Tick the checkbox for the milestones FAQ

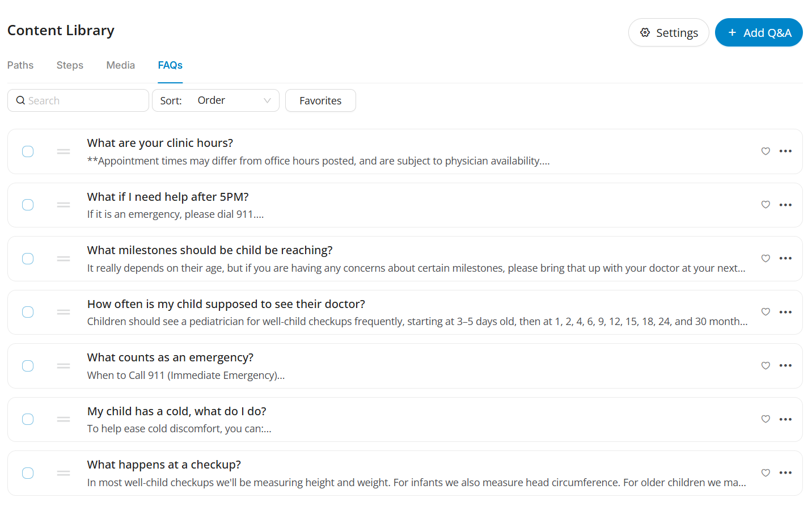coord(28,259)
